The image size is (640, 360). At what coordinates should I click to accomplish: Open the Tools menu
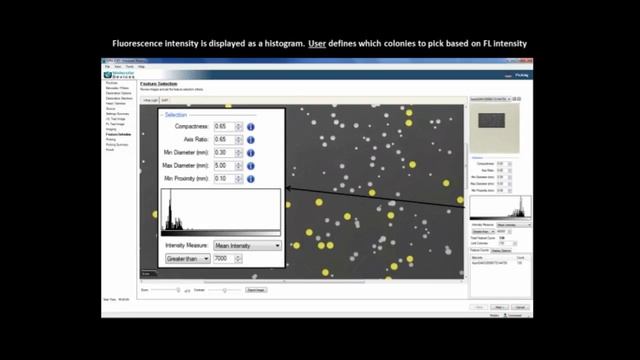(130, 67)
